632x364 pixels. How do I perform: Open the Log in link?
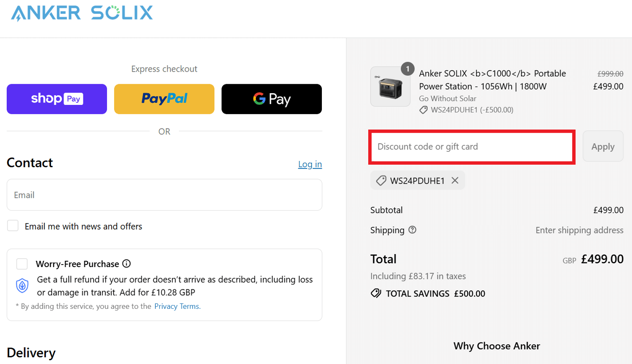coord(310,164)
